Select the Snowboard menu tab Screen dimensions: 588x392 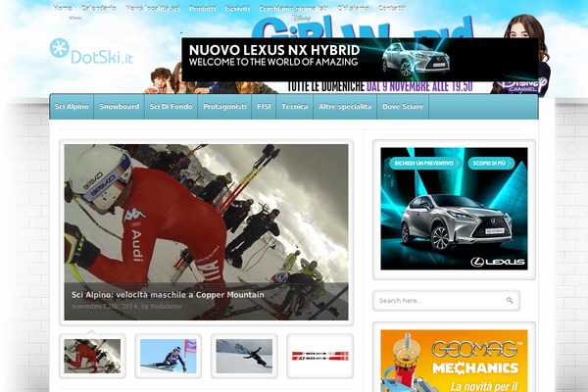(x=120, y=107)
